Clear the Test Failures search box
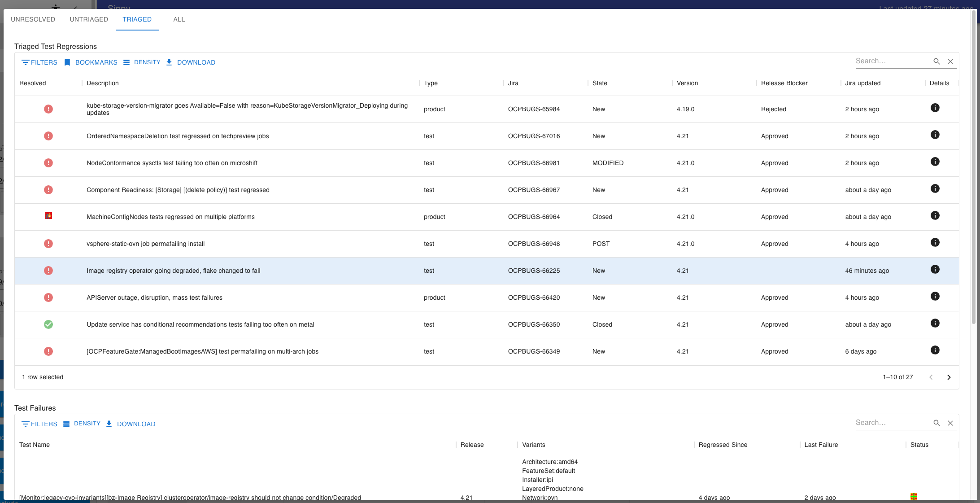The image size is (980, 503). pyautogui.click(x=950, y=423)
